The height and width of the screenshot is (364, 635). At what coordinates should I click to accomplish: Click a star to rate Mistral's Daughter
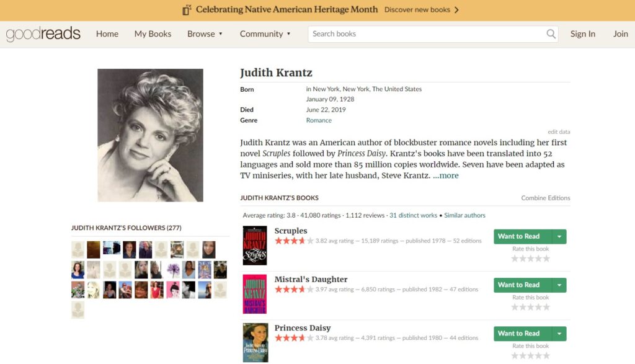click(x=530, y=306)
